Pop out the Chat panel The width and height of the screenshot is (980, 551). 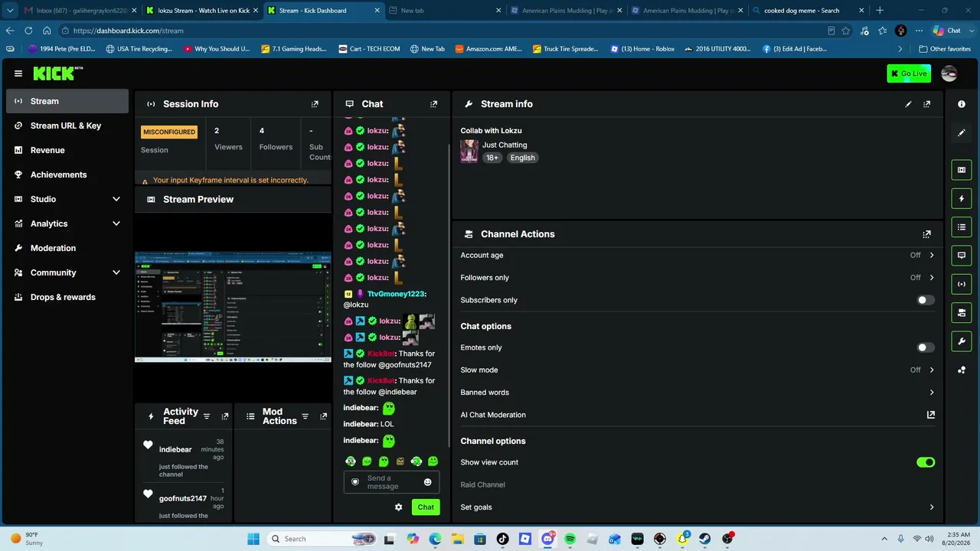pos(434,104)
